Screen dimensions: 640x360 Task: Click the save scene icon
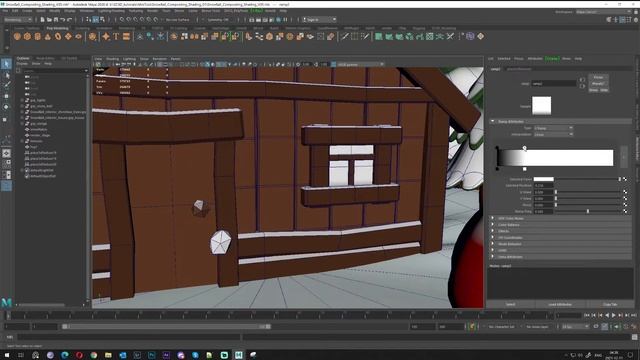tap(56, 20)
